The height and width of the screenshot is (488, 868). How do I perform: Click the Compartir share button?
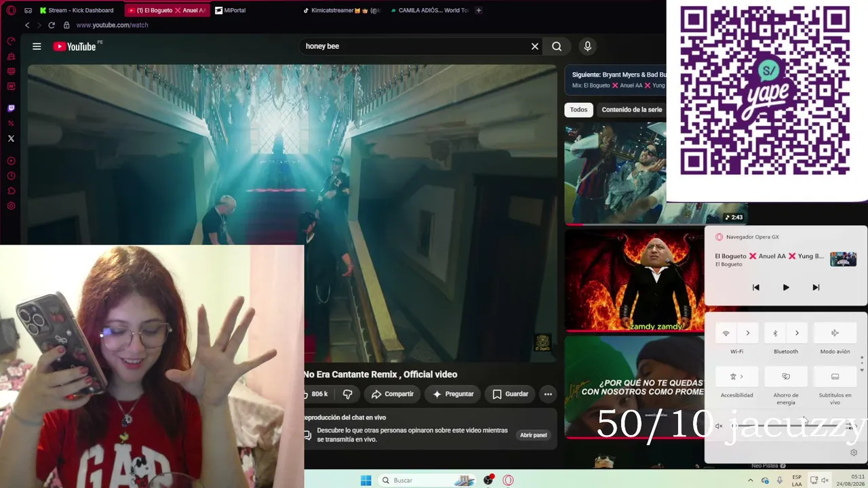click(x=392, y=394)
